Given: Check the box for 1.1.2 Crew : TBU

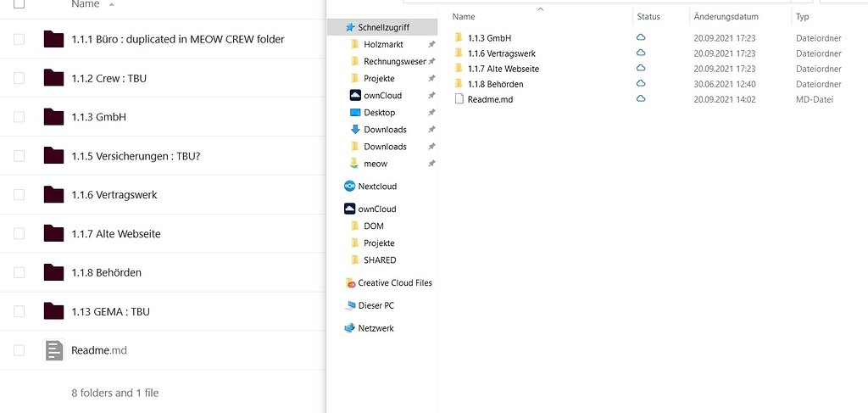Looking at the screenshot, I should [x=19, y=78].
